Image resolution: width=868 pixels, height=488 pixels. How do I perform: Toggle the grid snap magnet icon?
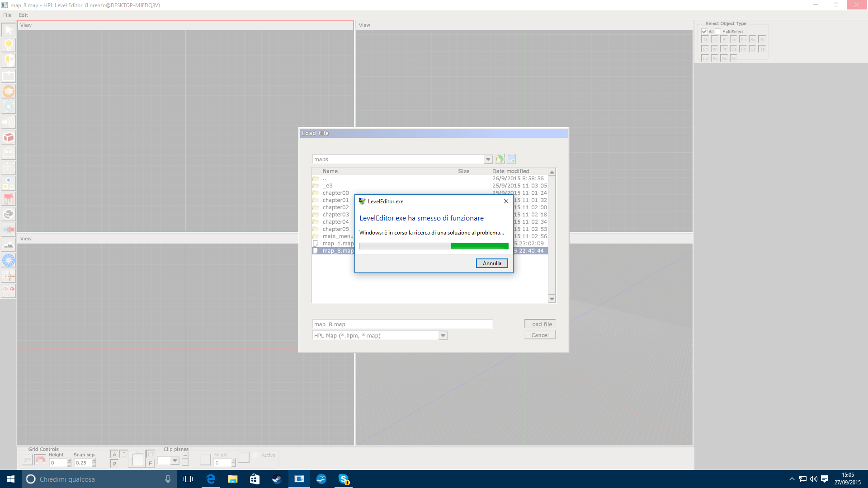tap(40, 460)
